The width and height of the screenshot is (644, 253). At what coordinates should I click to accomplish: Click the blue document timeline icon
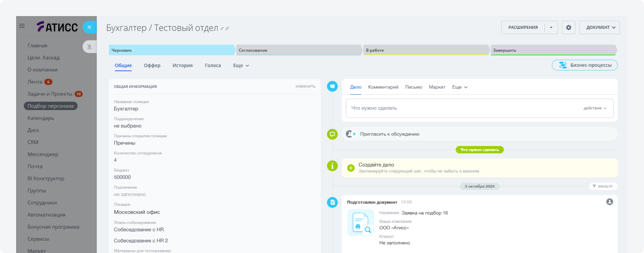coord(332,202)
